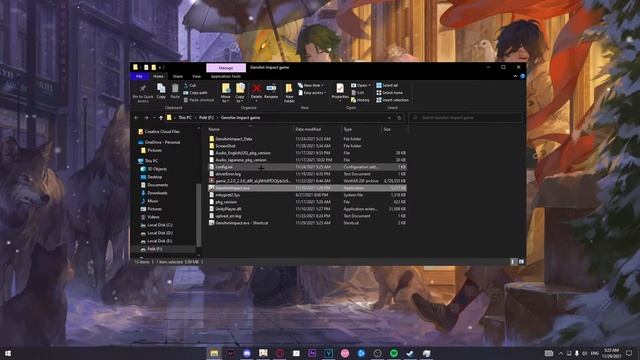Screen dimensions: 640x360
Task: Click the Rename button in Organize
Action: (x=271, y=91)
